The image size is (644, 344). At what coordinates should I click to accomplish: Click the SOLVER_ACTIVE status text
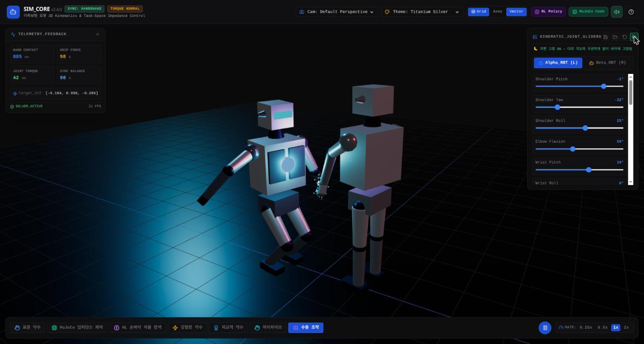click(29, 106)
